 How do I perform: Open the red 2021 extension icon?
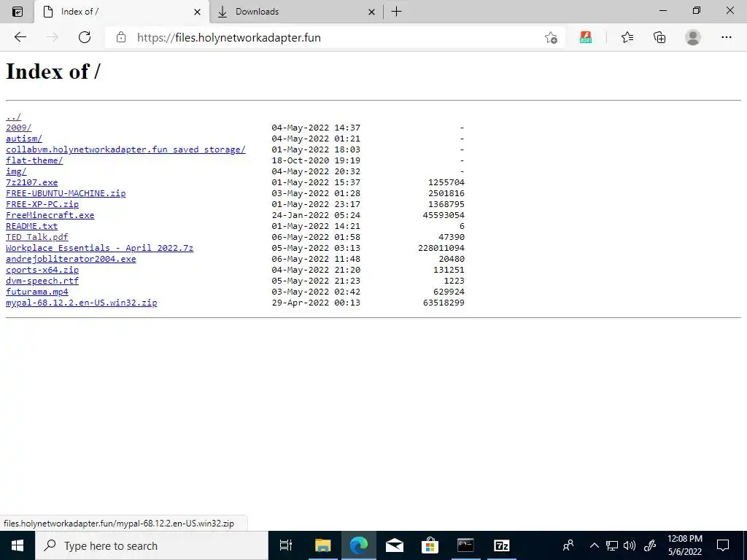pos(586,38)
